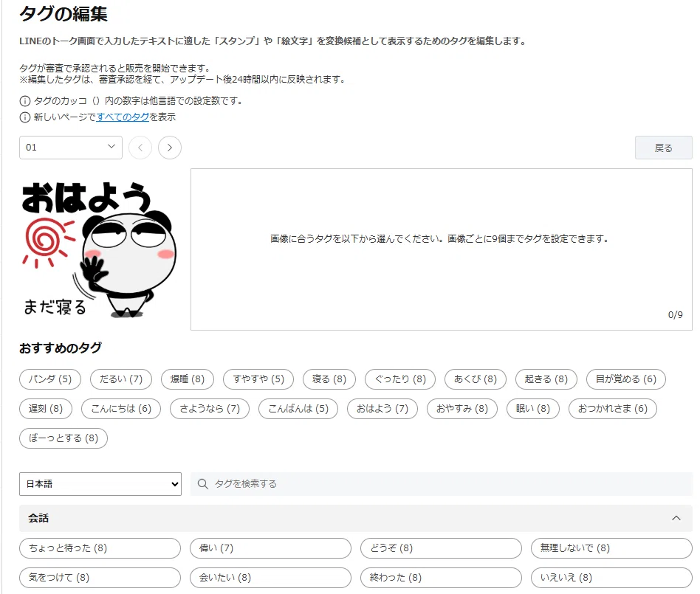This screenshot has height=594, width=700.
Task: Add the ぐったり (8) tag
Action: click(x=400, y=379)
